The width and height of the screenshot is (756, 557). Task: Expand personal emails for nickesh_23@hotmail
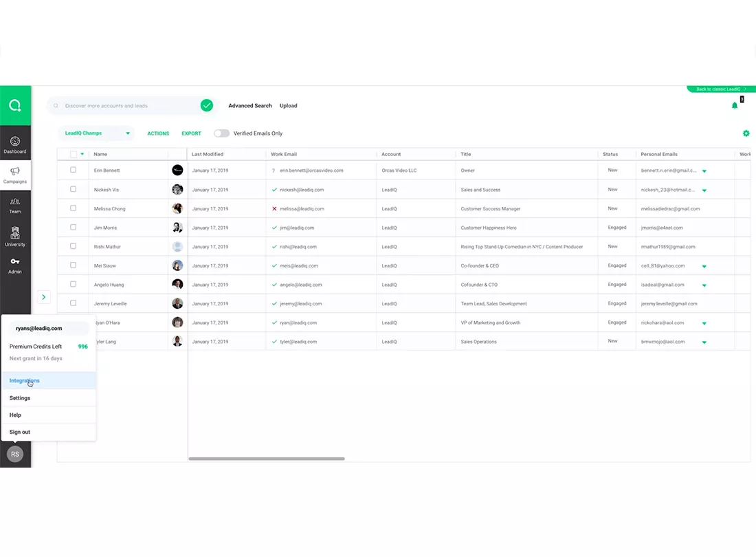tap(704, 190)
